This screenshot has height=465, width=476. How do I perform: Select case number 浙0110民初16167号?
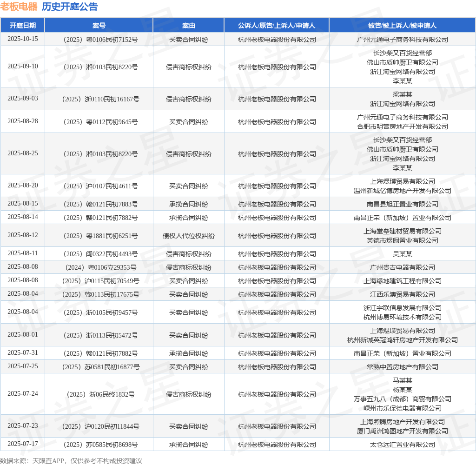[101, 99]
